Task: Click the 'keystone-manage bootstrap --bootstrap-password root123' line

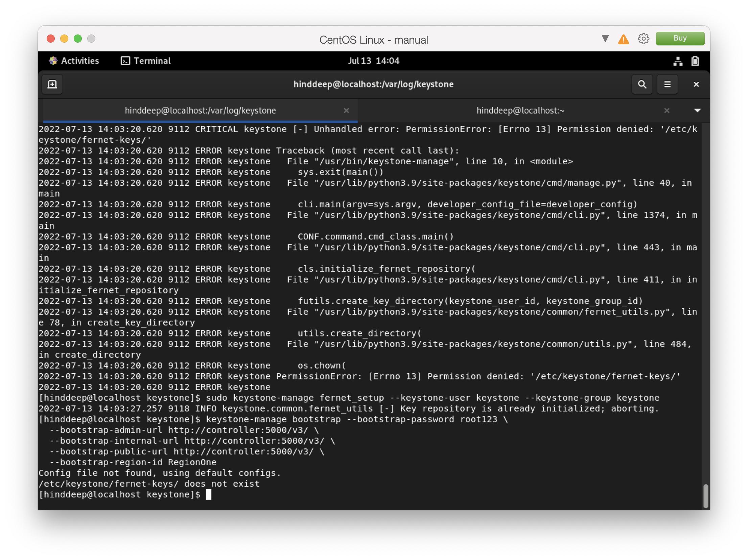Action: point(273,419)
